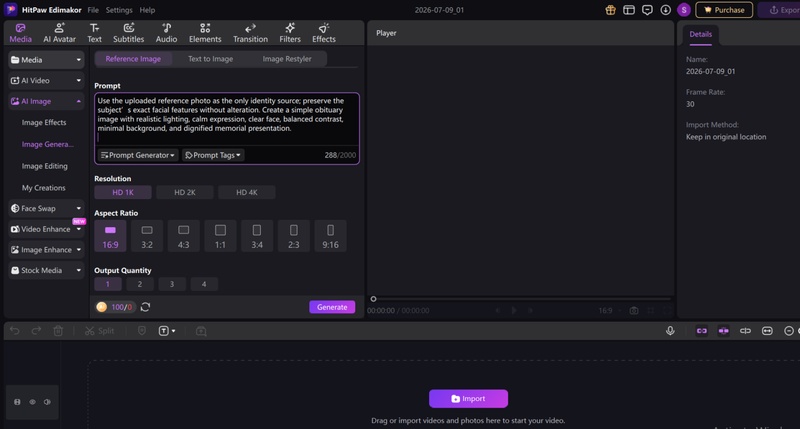The width and height of the screenshot is (800, 429).
Task: Set output quantity to 2
Action: [x=140, y=284]
